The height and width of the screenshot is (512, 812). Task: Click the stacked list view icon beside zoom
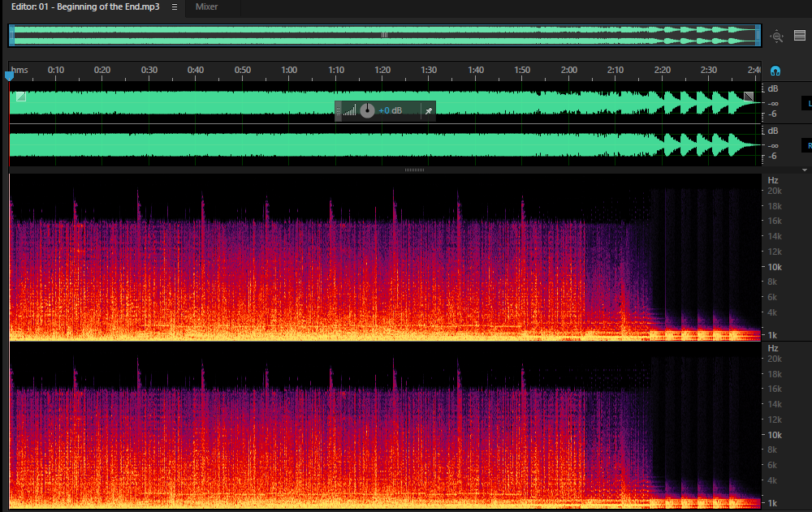pos(800,35)
